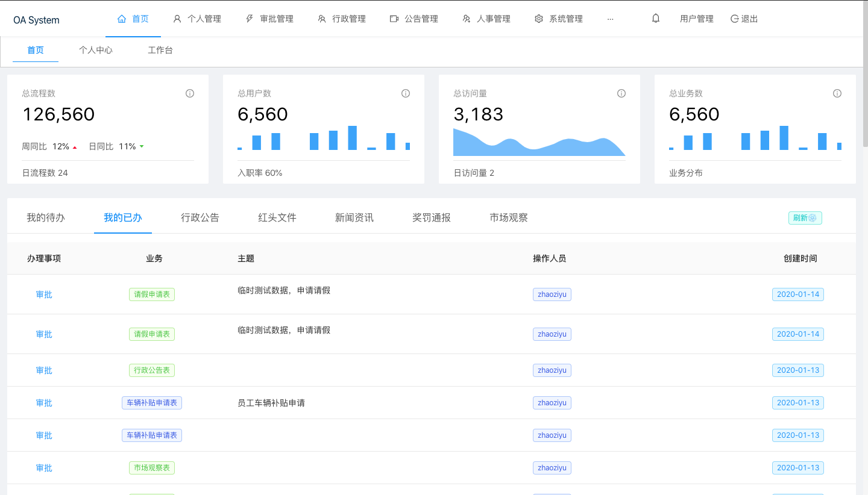
Task: Click the 3,183 total visits value
Action: [479, 114]
